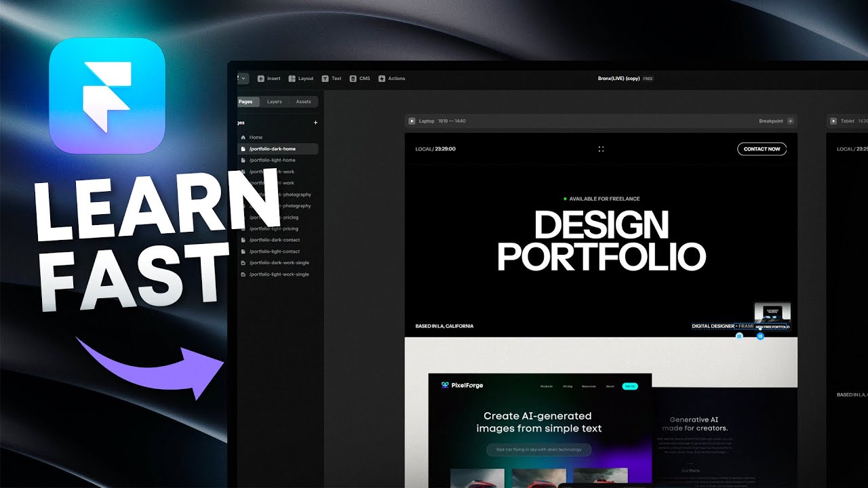Screen dimensions: 868x488
Task: Switch to the Assets tab
Action: click(304, 102)
